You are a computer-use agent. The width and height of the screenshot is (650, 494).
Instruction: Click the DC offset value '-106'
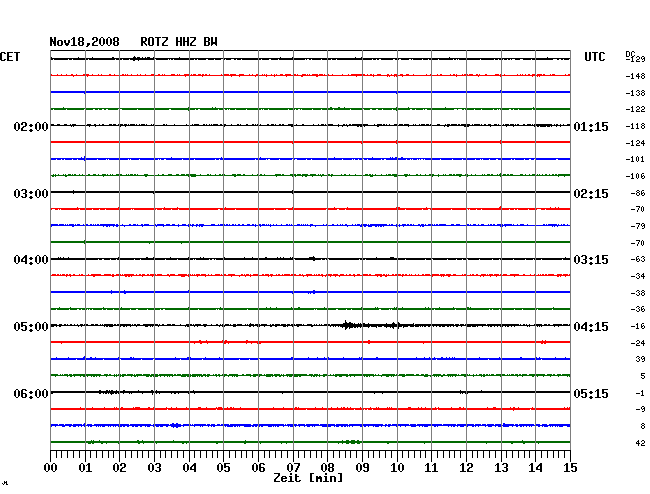tap(635, 177)
